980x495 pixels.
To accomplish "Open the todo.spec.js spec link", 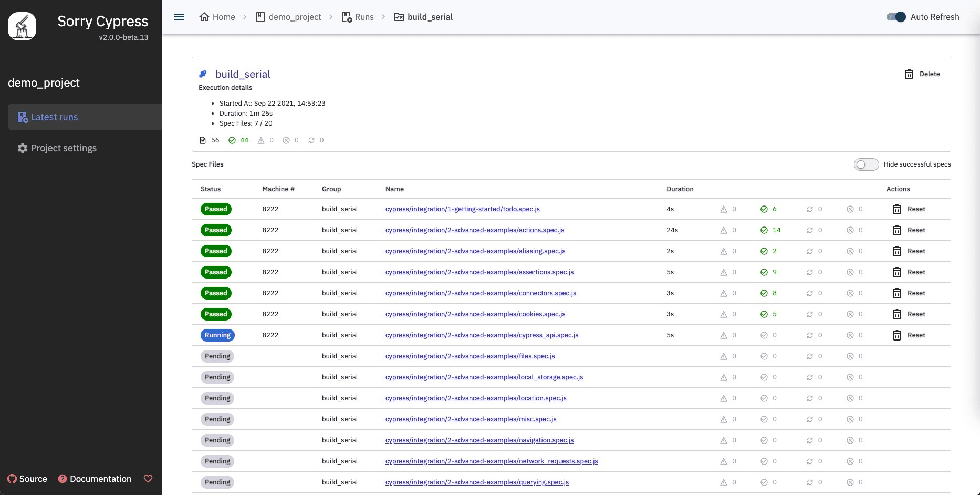I will [463, 209].
